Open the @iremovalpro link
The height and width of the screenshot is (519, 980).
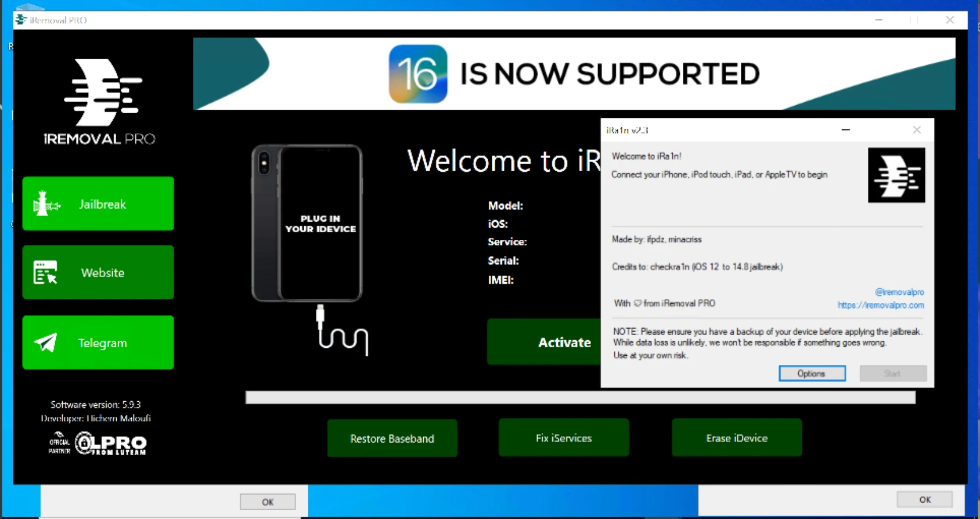[x=899, y=292]
